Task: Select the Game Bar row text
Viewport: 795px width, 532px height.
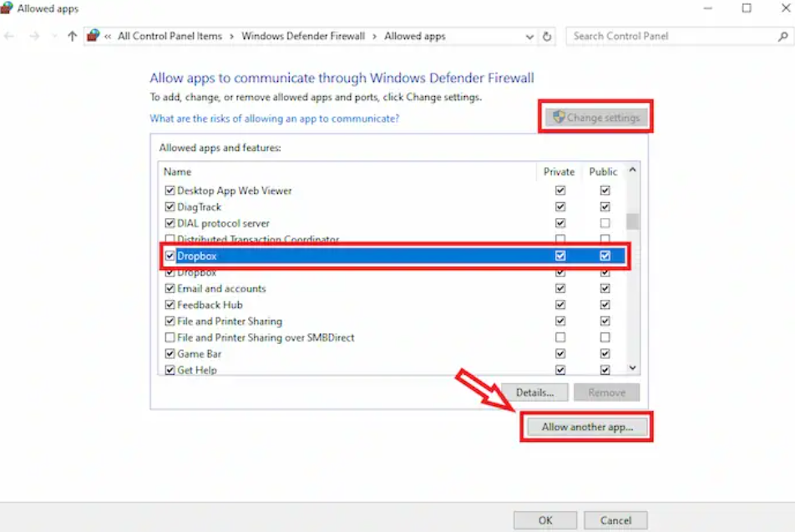Action: [200, 353]
